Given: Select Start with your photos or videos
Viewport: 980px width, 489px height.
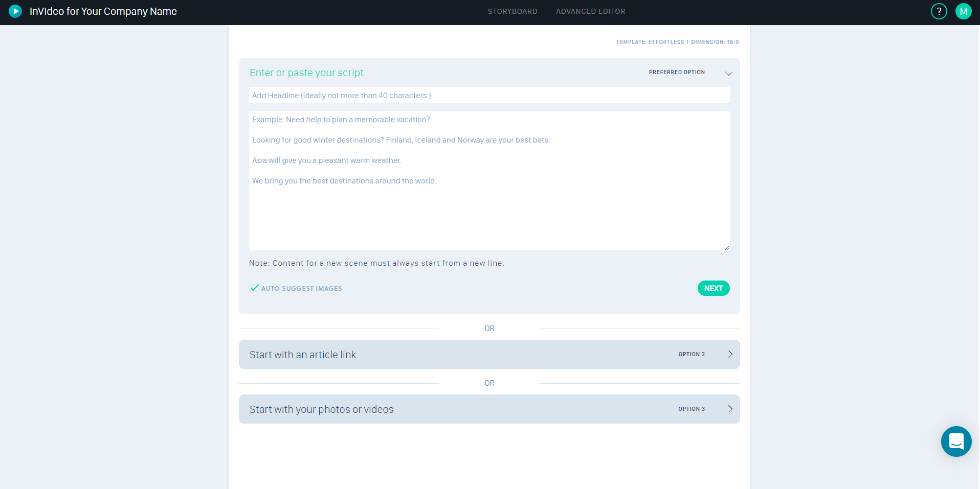Looking at the screenshot, I should 321,409.
